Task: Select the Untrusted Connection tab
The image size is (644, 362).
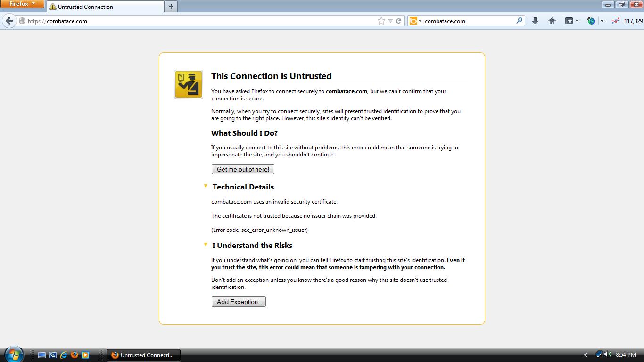Action: (106, 7)
